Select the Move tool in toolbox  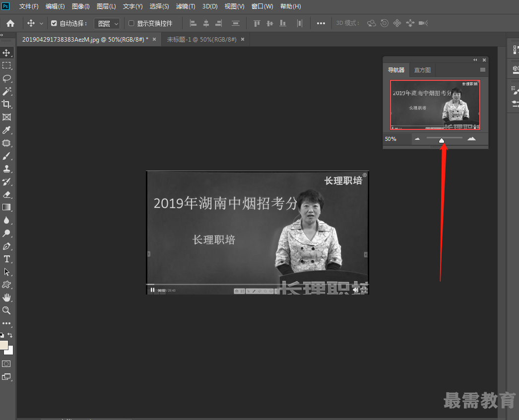pyautogui.click(x=6, y=53)
